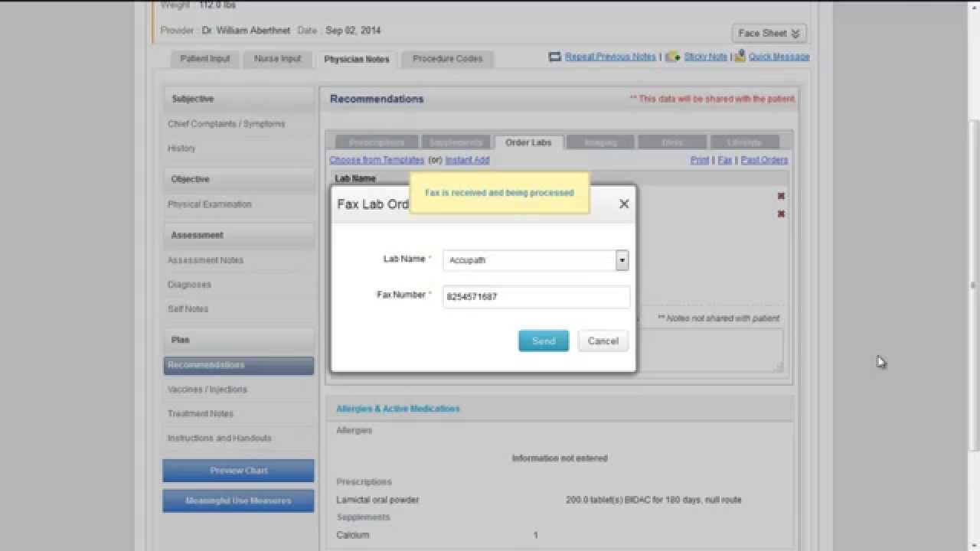The image size is (980, 551).
Task: Click the Quick Message icon
Action: [x=740, y=57]
